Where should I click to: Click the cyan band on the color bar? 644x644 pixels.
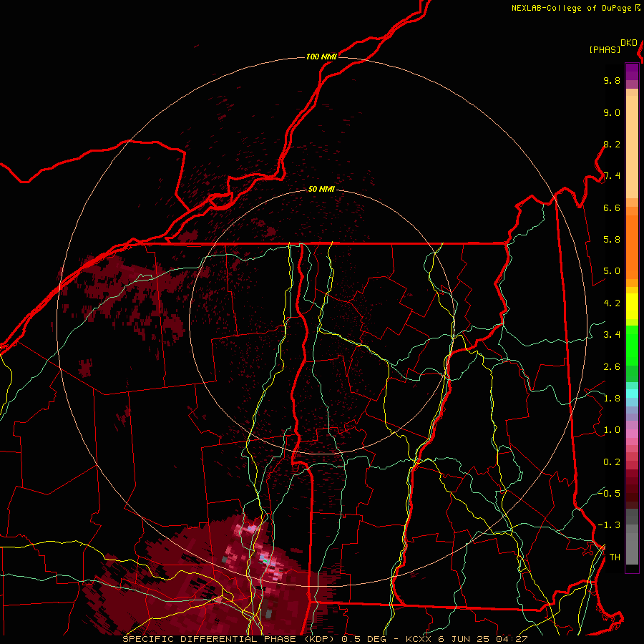632,393
